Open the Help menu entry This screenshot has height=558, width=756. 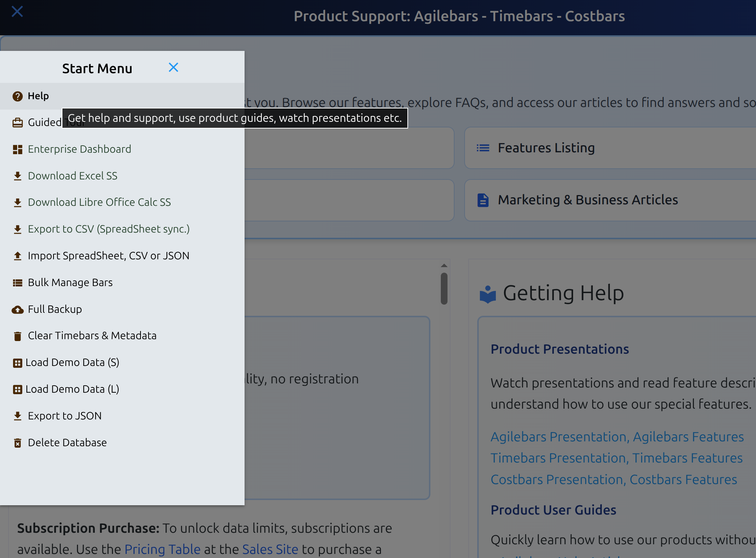(x=122, y=96)
